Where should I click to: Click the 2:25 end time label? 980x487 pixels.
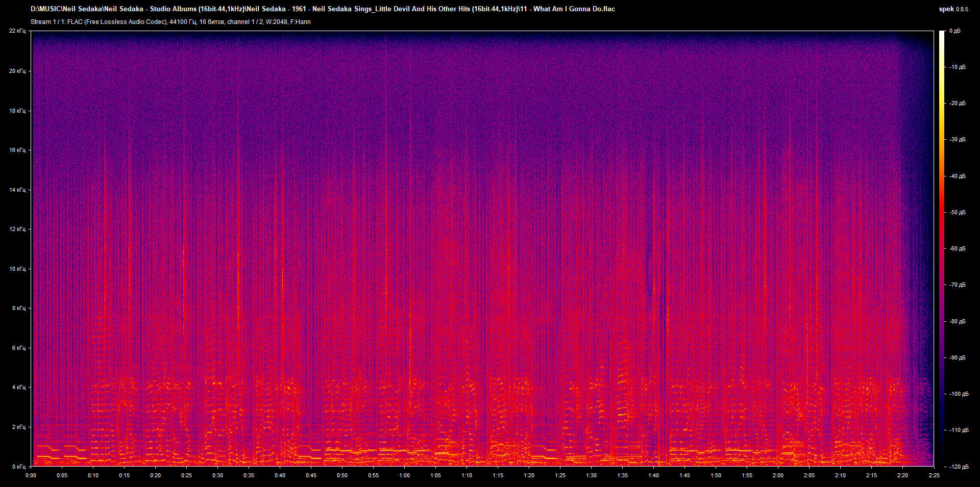point(934,475)
